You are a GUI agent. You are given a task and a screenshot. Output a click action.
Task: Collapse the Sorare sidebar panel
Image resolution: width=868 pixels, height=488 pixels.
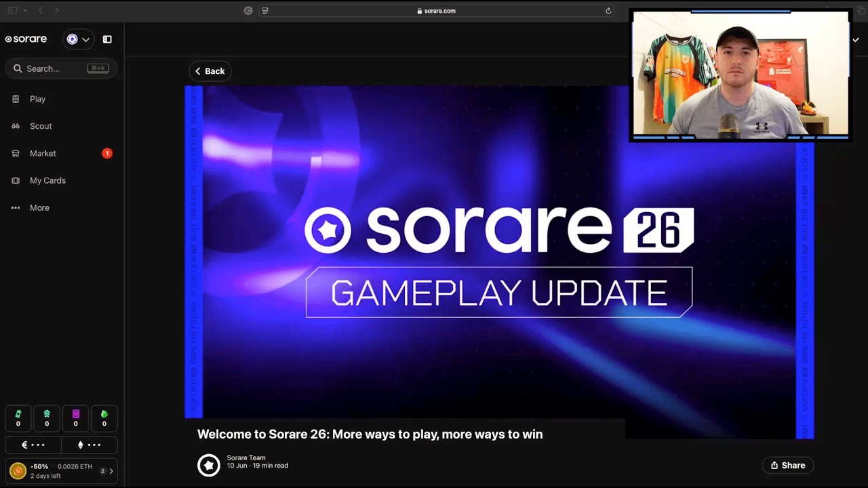[x=107, y=39]
